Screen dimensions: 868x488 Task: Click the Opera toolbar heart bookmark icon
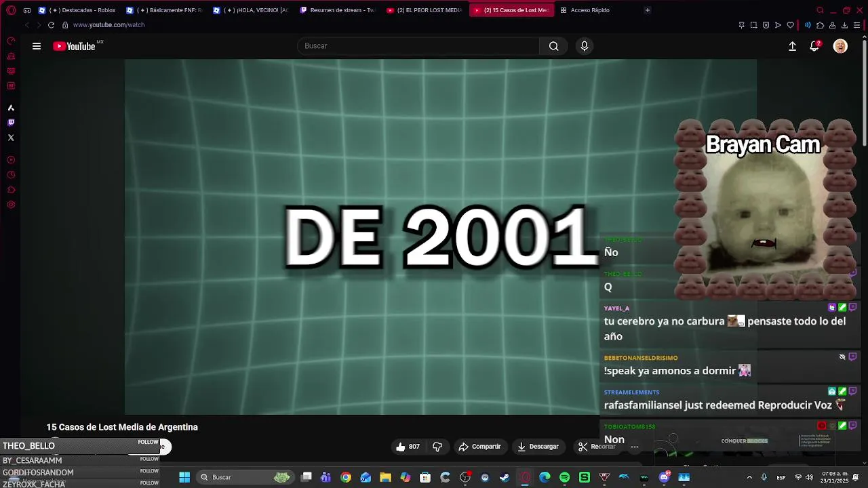point(790,25)
